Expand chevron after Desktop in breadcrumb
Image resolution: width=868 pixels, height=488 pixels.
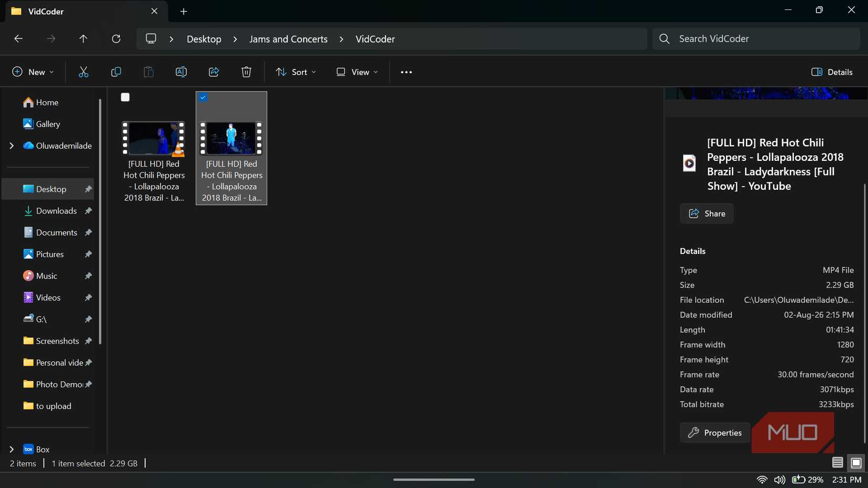235,39
